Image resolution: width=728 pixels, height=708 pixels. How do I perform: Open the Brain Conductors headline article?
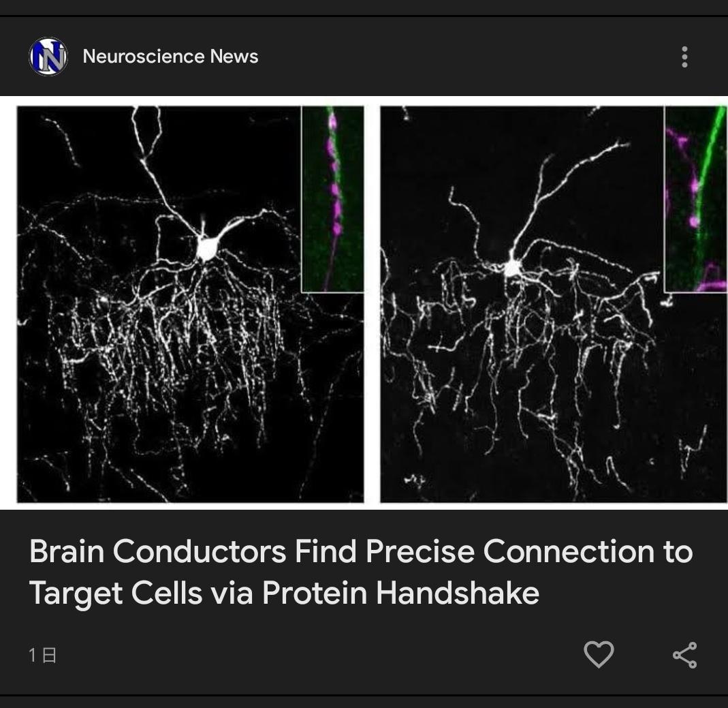pos(361,572)
